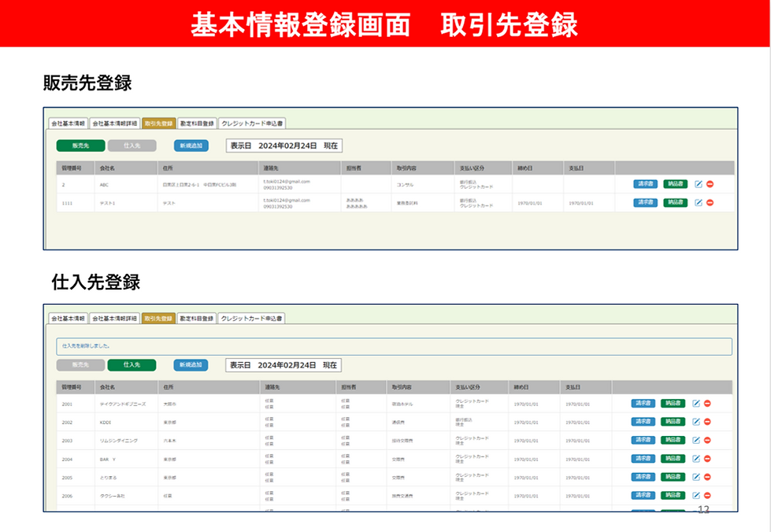
Task: Click 請求書 button for row 2005
Action: [x=643, y=477]
